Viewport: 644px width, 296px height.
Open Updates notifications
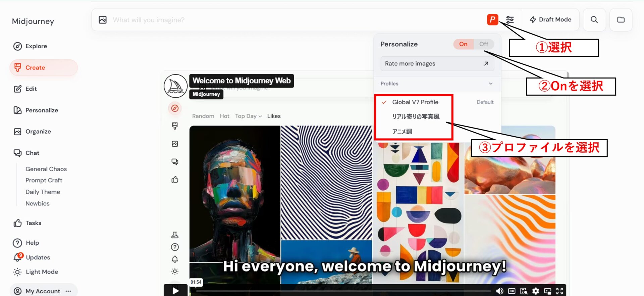tap(32, 257)
